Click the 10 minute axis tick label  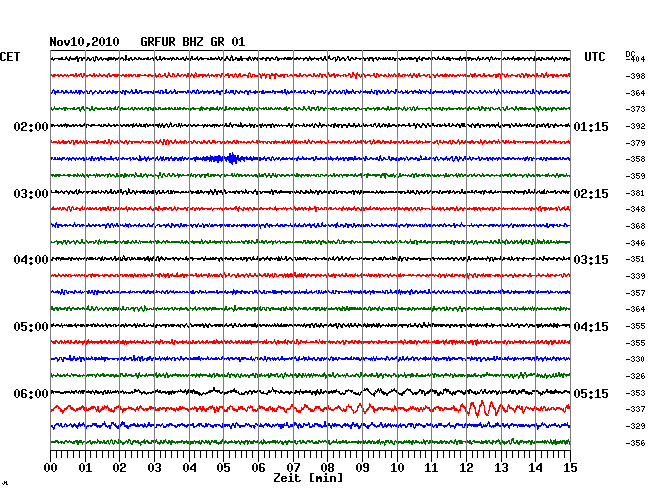pyautogui.click(x=397, y=468)
